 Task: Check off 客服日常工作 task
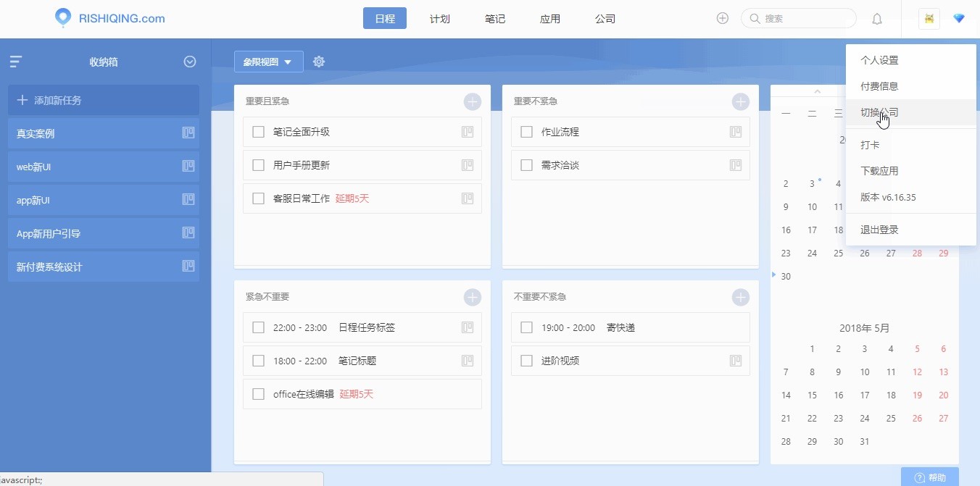click(258, 198)
